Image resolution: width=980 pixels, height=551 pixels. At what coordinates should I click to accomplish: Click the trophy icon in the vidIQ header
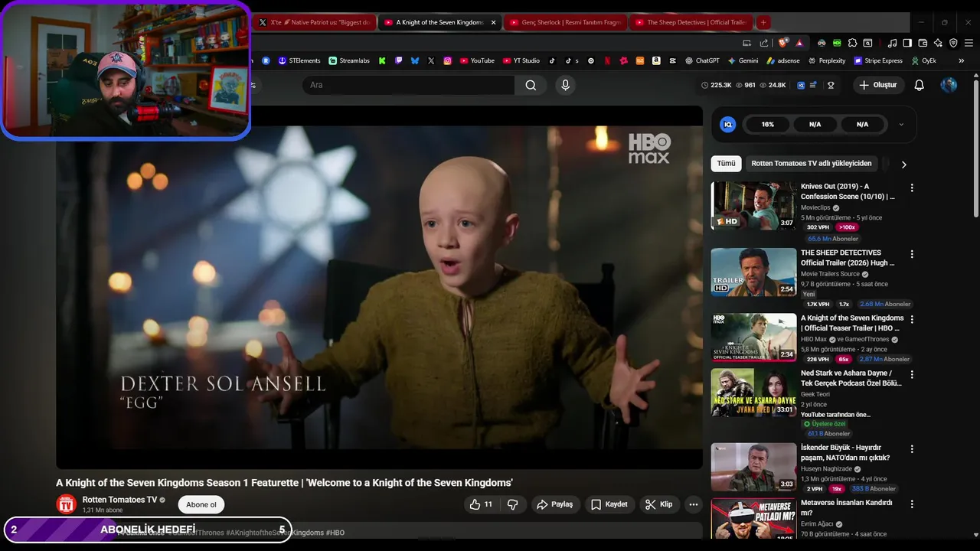831,85
